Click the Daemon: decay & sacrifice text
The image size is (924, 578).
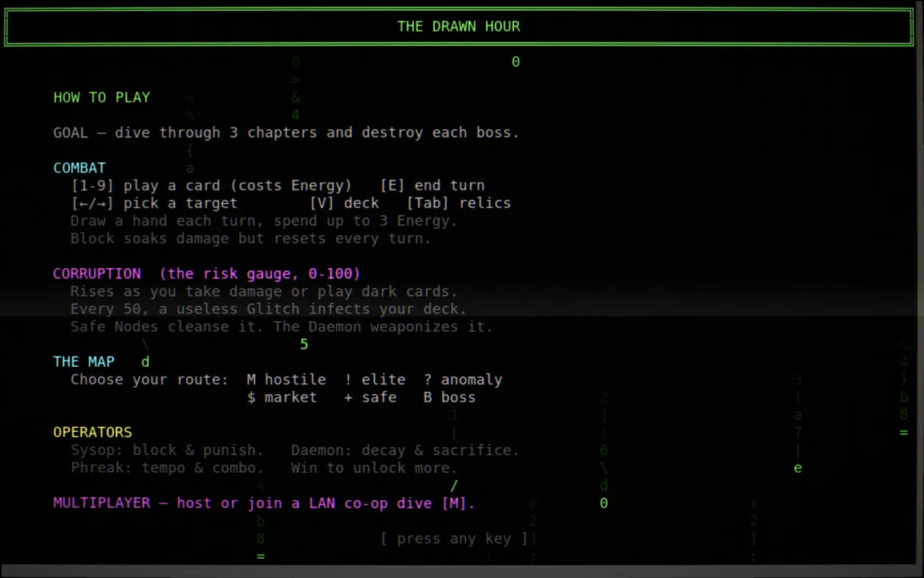pos(405,450)
